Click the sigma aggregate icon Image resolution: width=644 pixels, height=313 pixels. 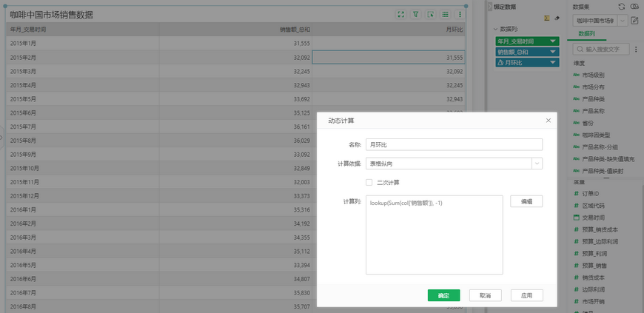547,18
